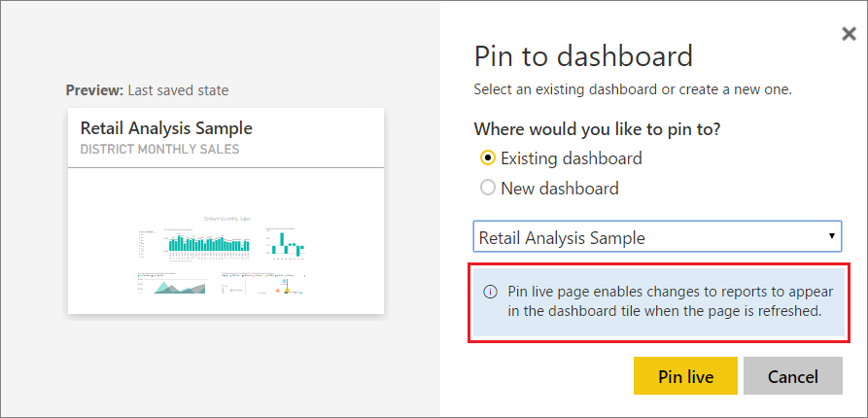Image resolution: width=868 pixels, height=418 pixels.
Task: Click the Retail Analysis Sample preview title
Action: pos(166,128)
